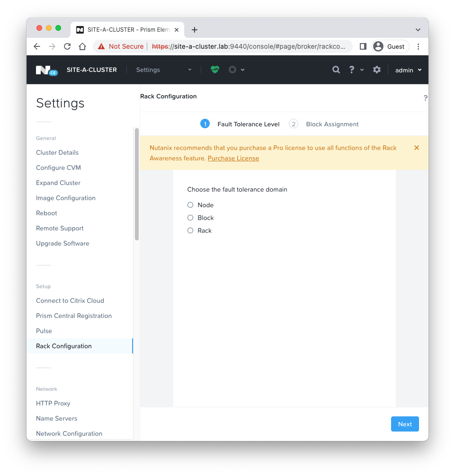Click the Not Secure warning icon
Screen dimensions: 455x476
pos(101,46)
